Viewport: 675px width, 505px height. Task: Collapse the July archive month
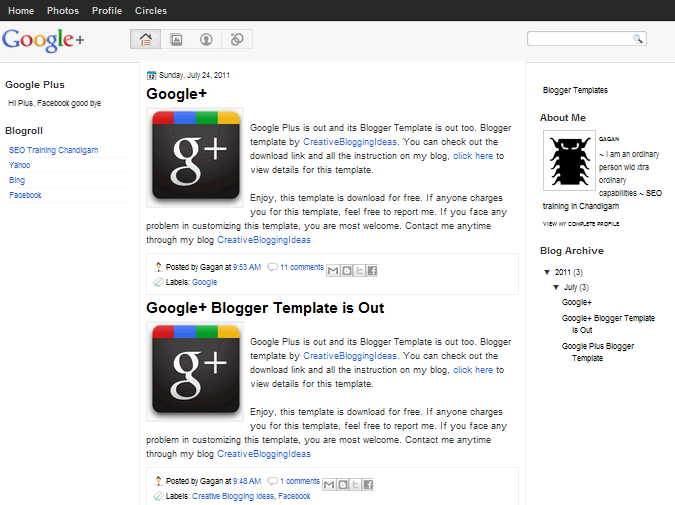(556, 287)
